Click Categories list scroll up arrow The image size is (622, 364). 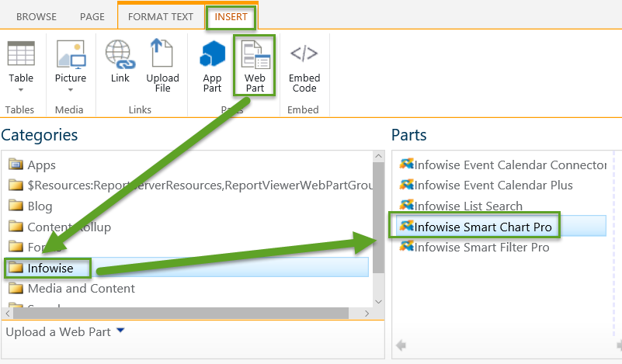[378, 156]
